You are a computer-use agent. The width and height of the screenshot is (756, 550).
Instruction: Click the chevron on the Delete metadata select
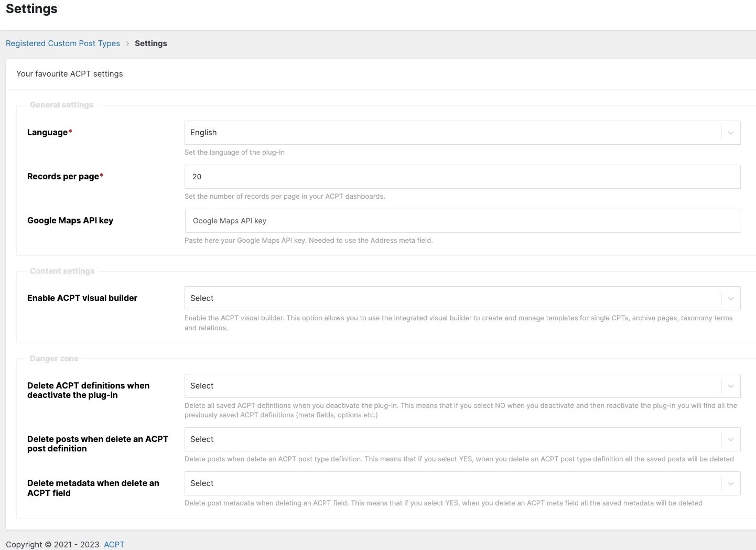point(730,484)
